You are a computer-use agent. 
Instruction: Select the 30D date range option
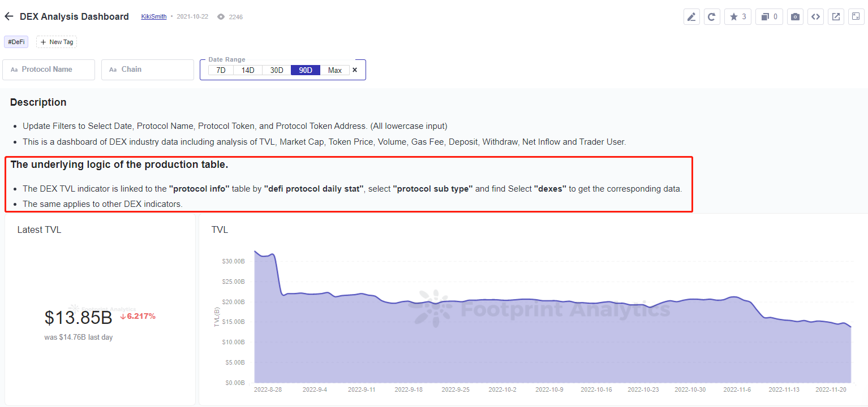click(x=277, y=70)
